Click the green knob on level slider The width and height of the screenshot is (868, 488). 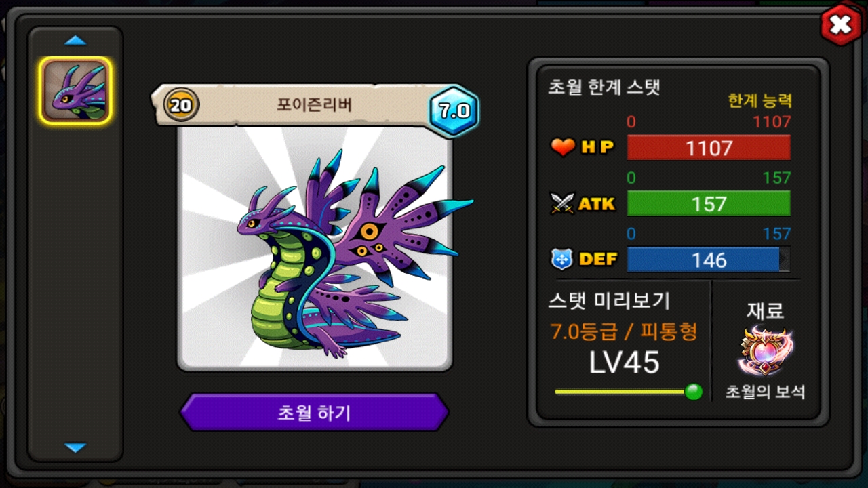tap(693, 391)
